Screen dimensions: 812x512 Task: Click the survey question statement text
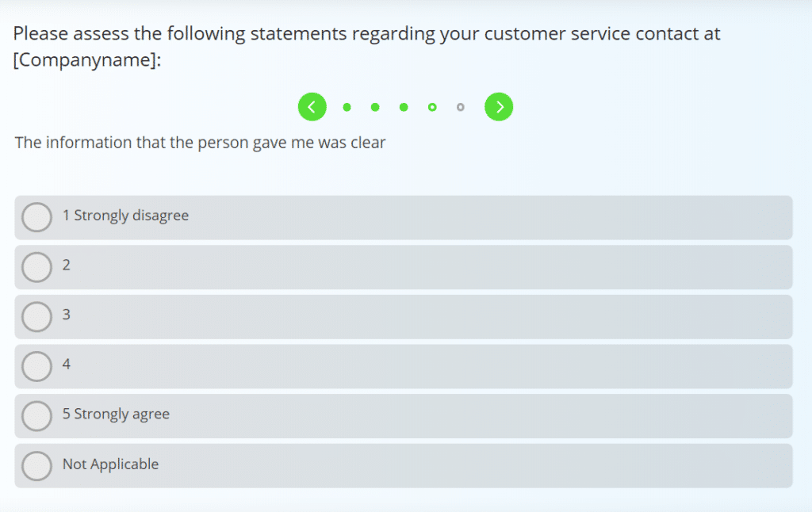(199, 143)
